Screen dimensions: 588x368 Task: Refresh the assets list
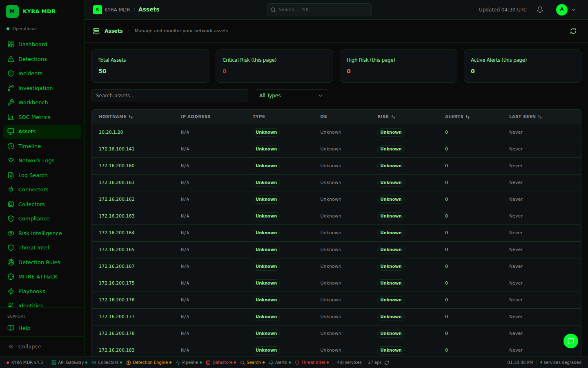click(x=573, y=31)
